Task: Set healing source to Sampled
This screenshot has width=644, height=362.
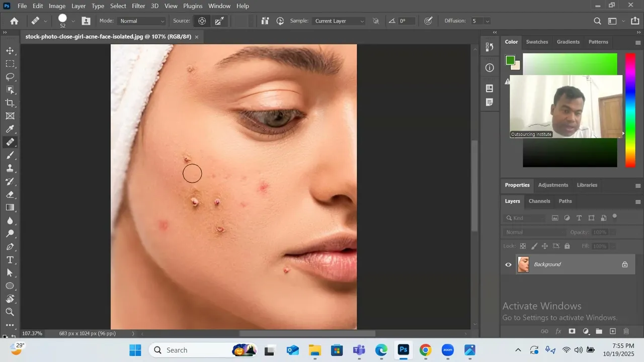Action: click(x=202, y=21)
